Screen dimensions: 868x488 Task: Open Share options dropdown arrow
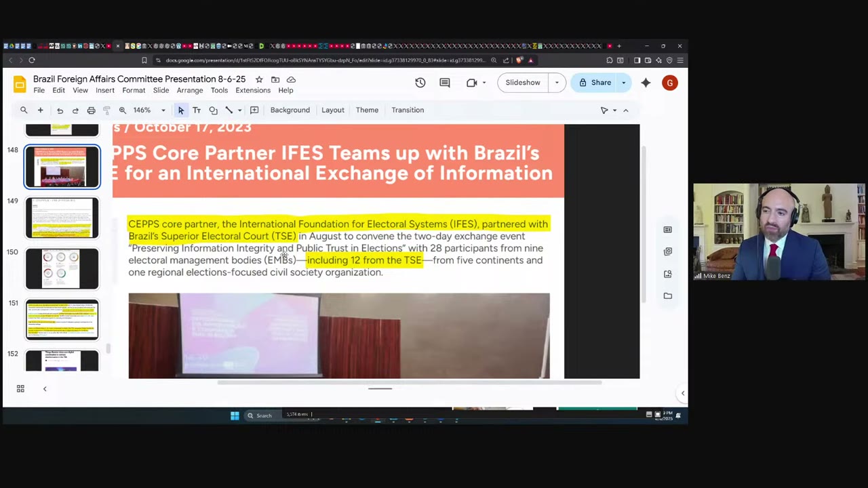pos(624,83)
